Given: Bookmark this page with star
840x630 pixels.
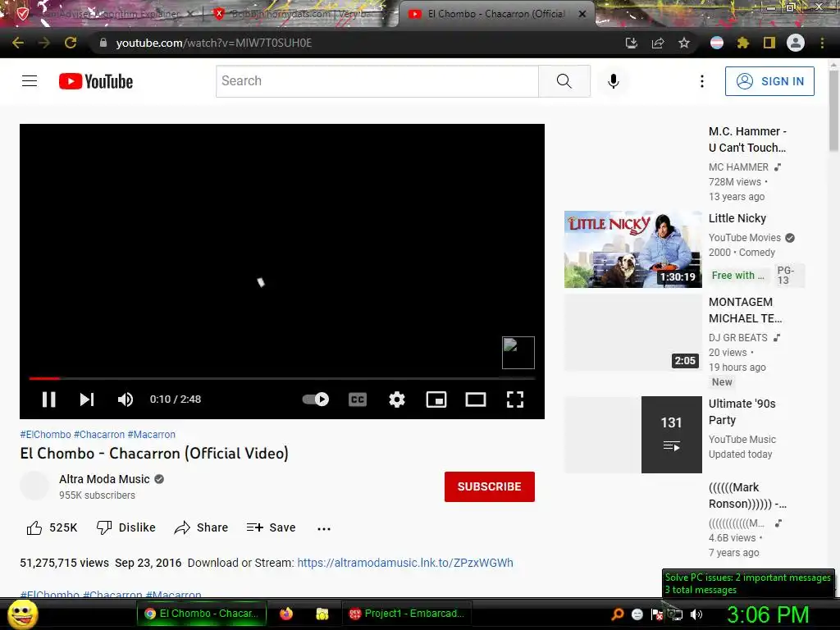Looking at the screenshot, I should (x=684, y=43).
